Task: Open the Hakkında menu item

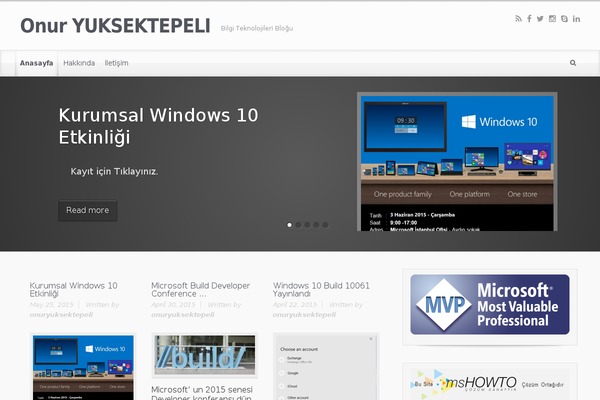Action: click(79, 63)
